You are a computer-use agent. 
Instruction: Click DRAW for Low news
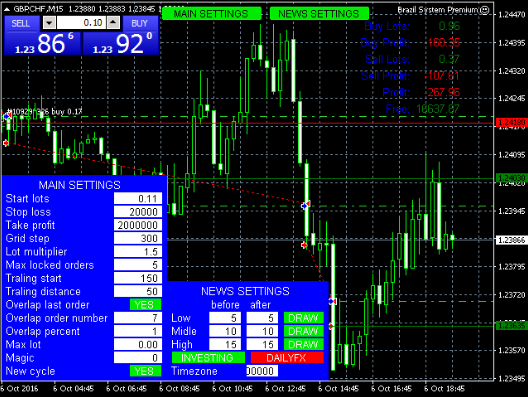point(304,318)
